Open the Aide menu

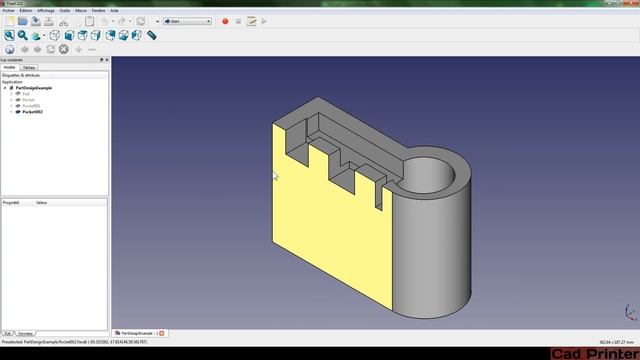pyautogui.click(x=114, y=10)
